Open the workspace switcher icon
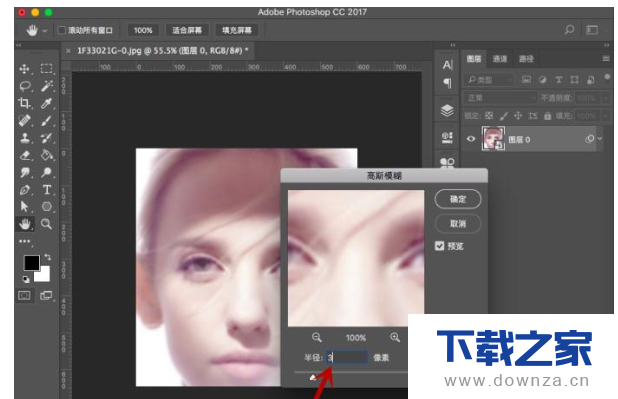The image size is (618, 399). click(592, 30)
